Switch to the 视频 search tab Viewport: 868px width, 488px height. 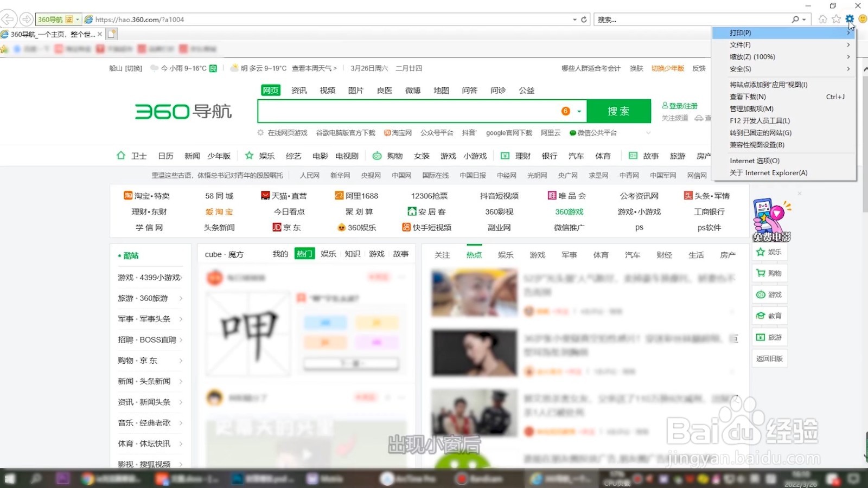coord(328,90)
